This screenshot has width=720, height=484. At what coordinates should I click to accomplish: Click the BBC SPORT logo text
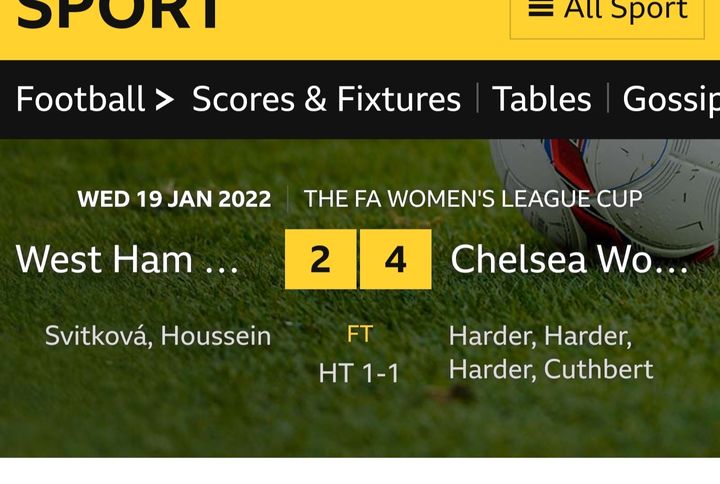(x=120, y=14)
